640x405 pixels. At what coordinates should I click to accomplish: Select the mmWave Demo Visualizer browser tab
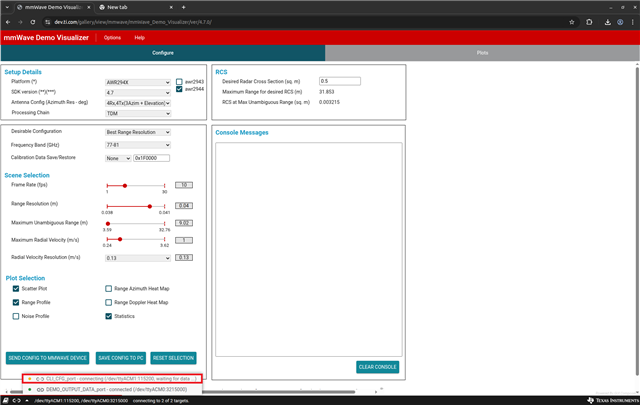[53, 7]
